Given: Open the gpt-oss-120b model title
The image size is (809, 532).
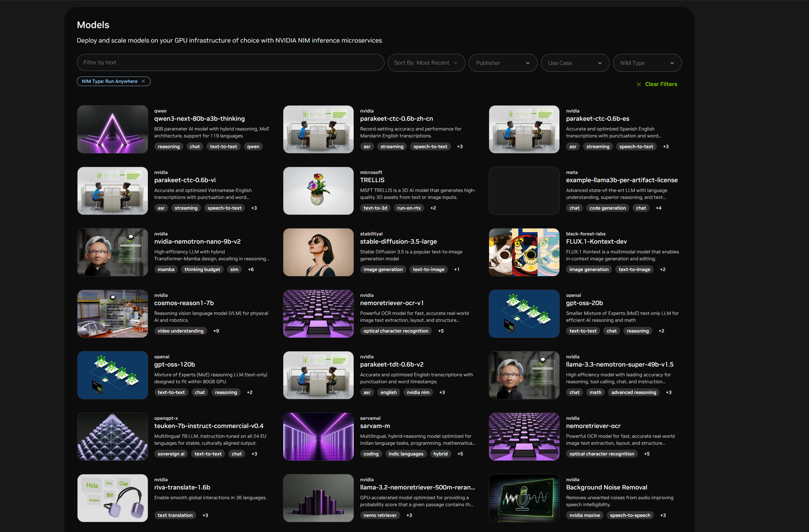Looking at the screenshot, I should pyautogui.click(x=174, y=364).
